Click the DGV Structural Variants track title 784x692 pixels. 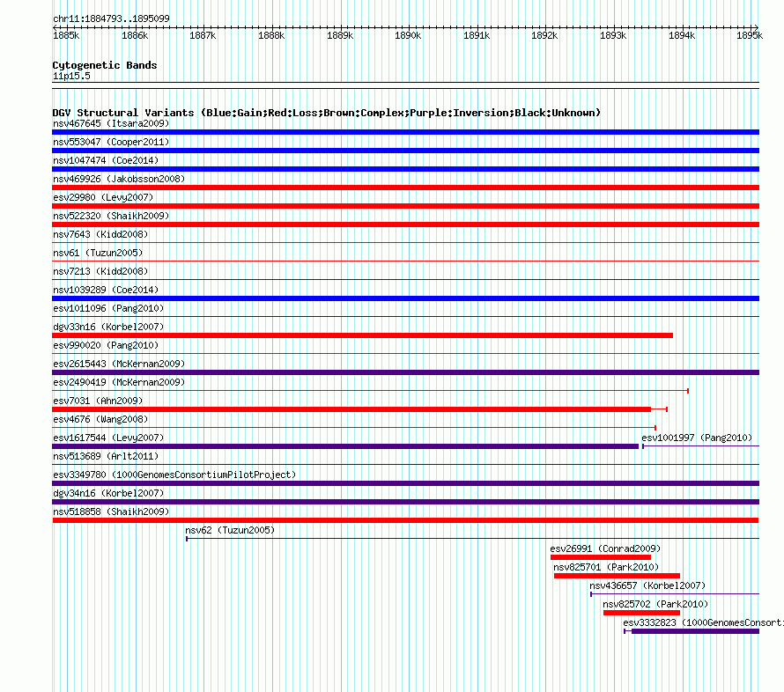click(x=327, y=113)
